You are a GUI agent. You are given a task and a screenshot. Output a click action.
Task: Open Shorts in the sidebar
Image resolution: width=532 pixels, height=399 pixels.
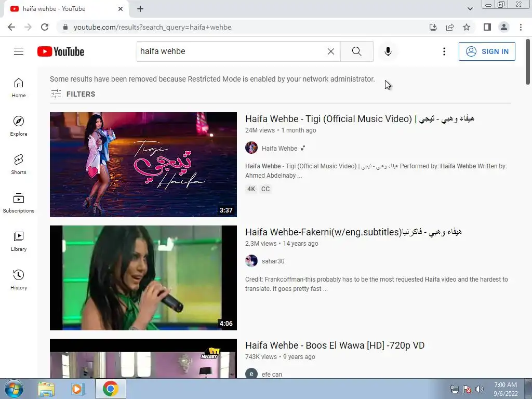point(19,165)
